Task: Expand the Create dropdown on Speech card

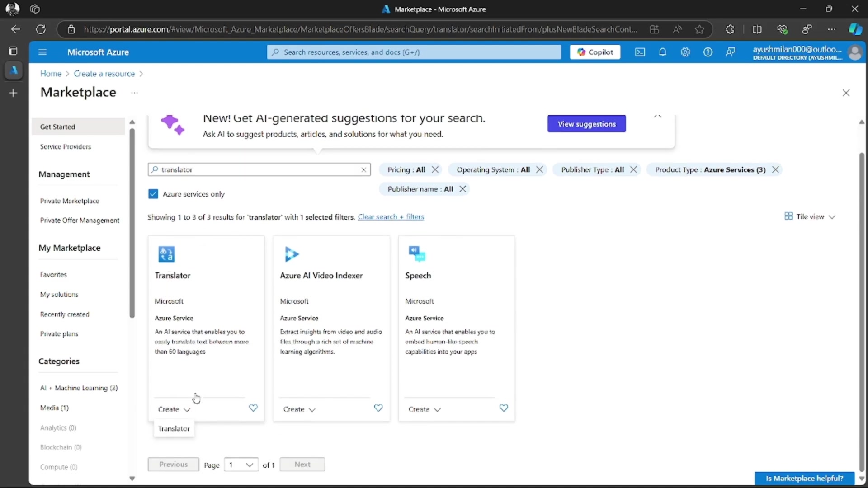Action: 424,409
